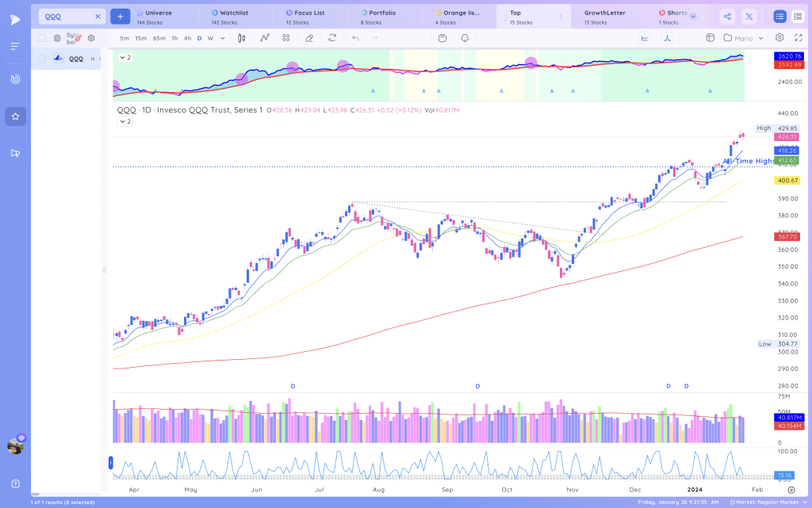
Task: Expand the Shorts watchlist dropdown arrow
Action: pos(693,17)
